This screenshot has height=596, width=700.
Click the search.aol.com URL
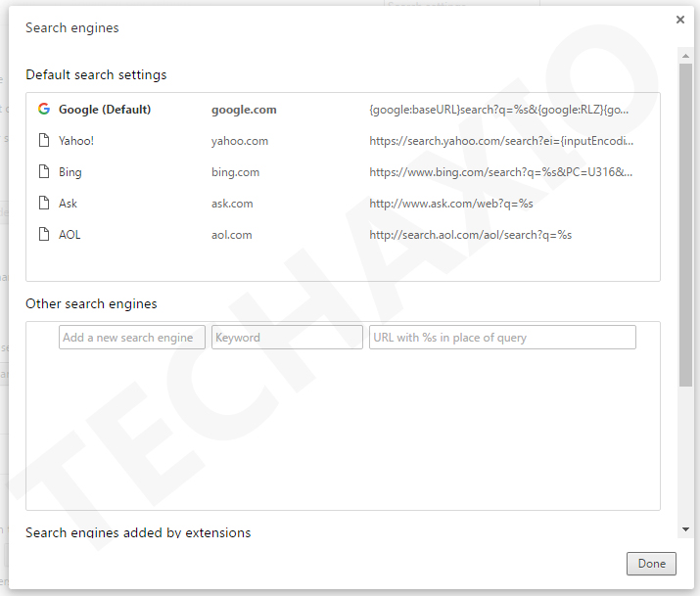click(x=471, y=235)
